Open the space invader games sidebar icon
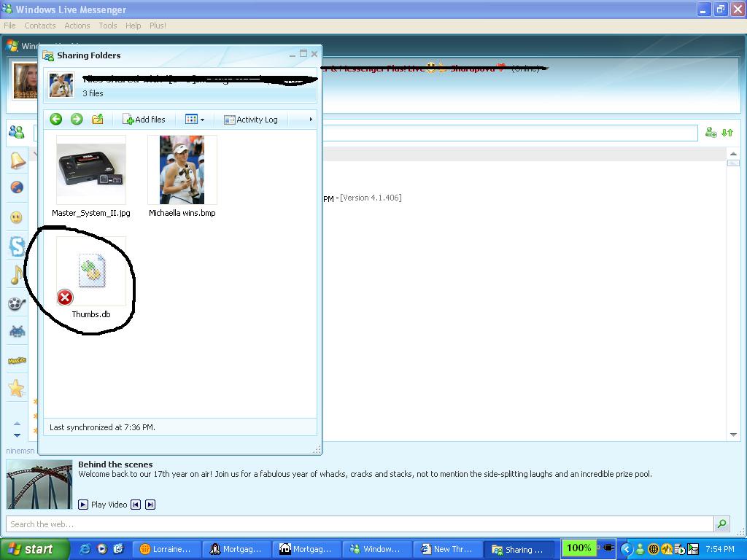This screenshot has width=747, height=560. (x=18, y=331)
